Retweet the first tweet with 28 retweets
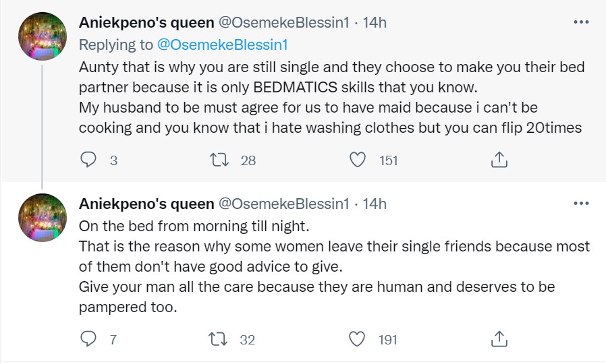The width and height of the screenshot is (606, 364). click(x=219, y=160)
